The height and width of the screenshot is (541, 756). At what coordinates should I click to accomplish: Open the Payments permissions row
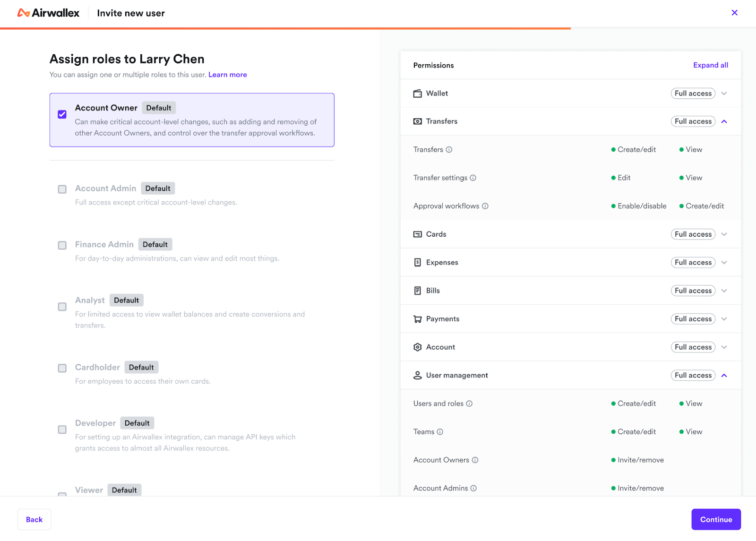click(724, 319)
